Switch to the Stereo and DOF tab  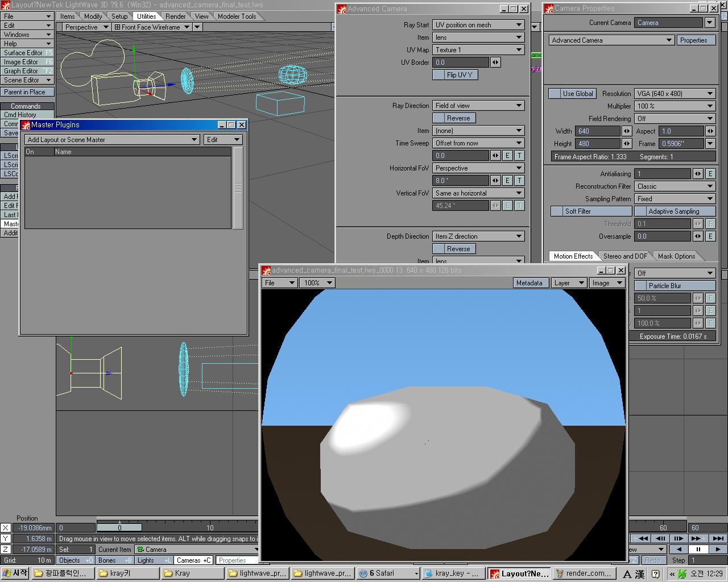tap(624, 256)
